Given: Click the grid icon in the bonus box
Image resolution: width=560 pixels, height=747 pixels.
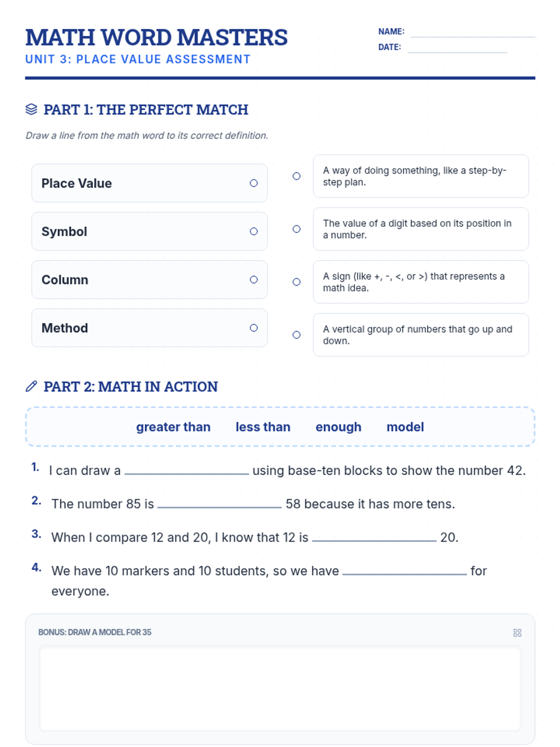Looking at the screenshot, I should [x=517, y=633].
